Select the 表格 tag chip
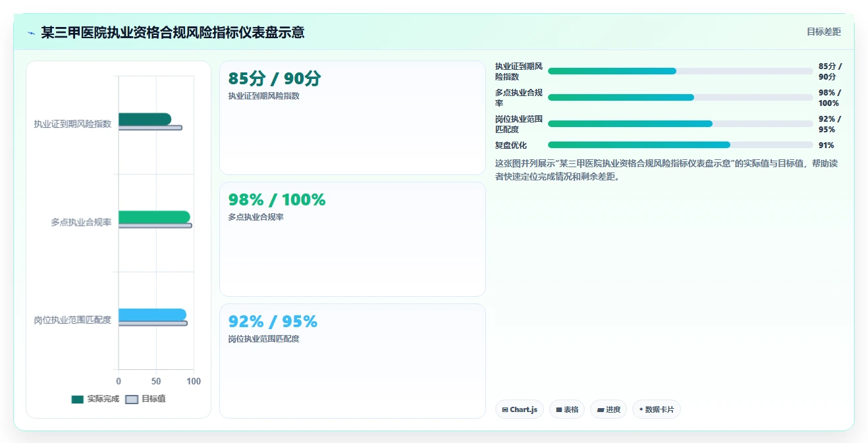This screenshot has height=443, width=868. pyautogui.click(x=568, y=409)
